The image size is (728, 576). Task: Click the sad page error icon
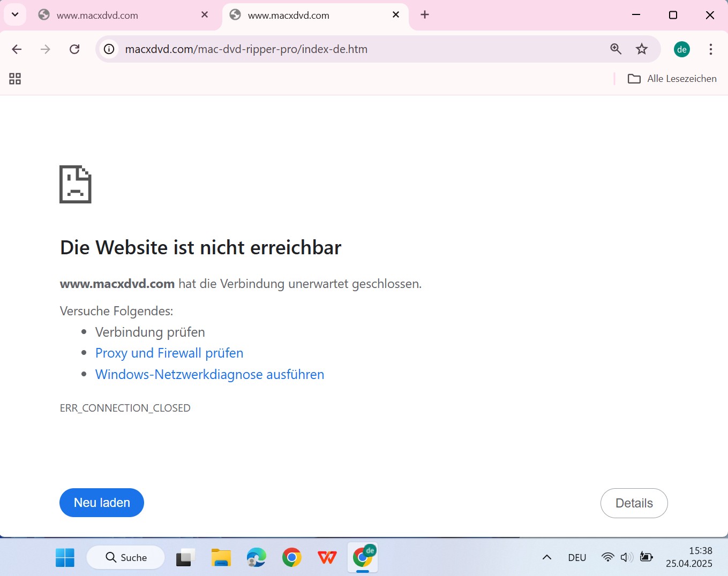pos(76,184)
